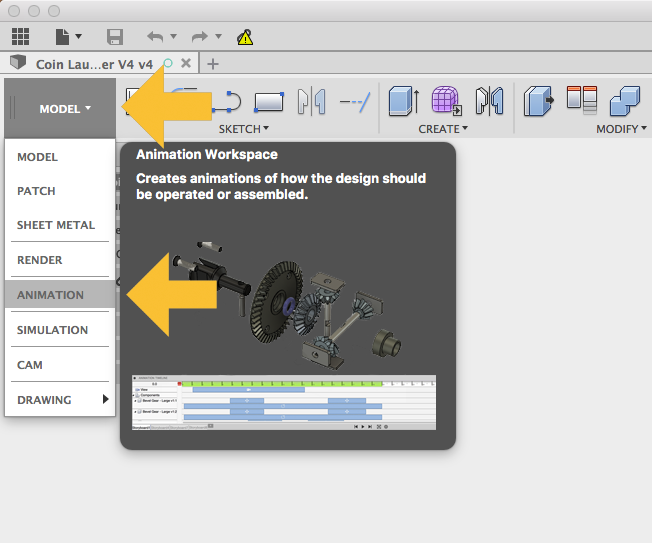The width and height of the screenshot is (652, 543).
Task: Select the sketch Rectangle tool
Action: click(x=269, y=101)
